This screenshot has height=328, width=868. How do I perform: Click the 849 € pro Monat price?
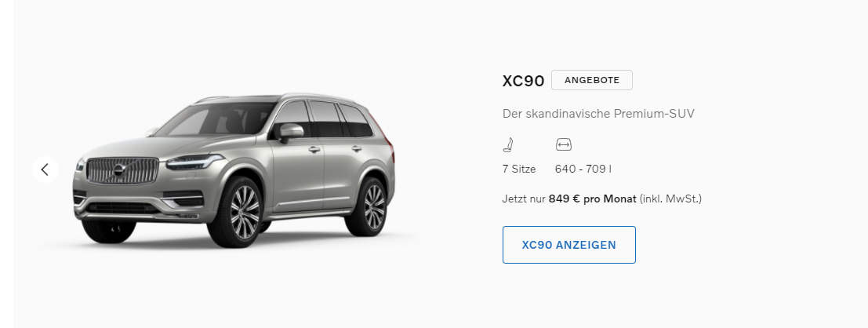(x=592, y=199)
